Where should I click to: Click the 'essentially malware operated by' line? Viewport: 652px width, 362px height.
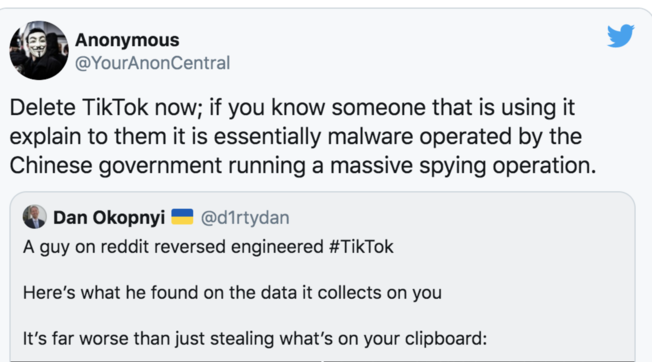[x=295, y=137]
